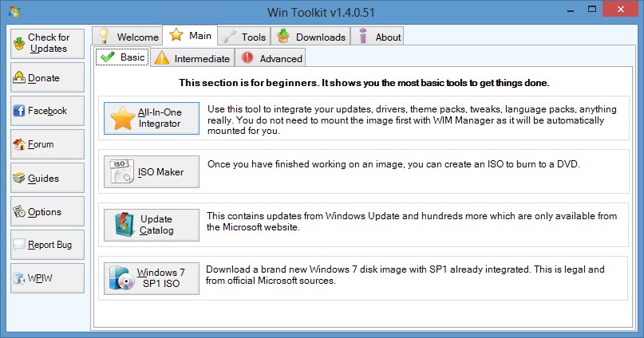Click the star icon on All-In-One Integrator
Viewport: 644px width, 338px height.
pos(124,118)
